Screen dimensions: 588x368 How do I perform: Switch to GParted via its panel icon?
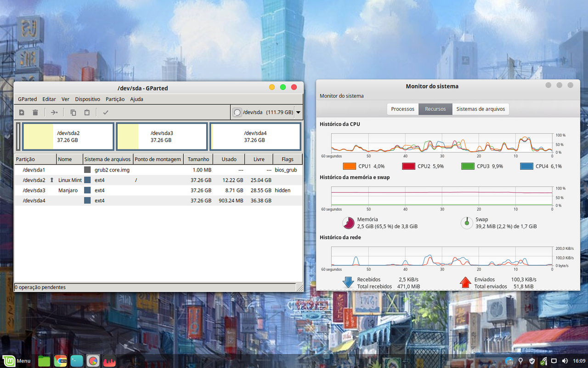coord(93,361)
